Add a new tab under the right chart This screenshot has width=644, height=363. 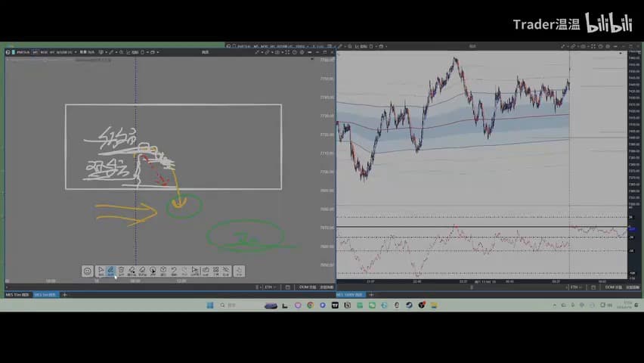click(x=371, y=295)
